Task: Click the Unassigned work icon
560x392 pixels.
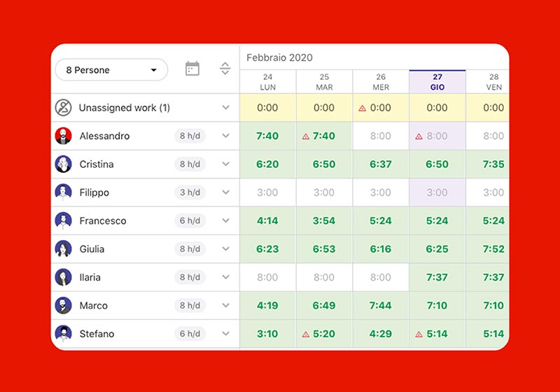Action: (64, 108)
